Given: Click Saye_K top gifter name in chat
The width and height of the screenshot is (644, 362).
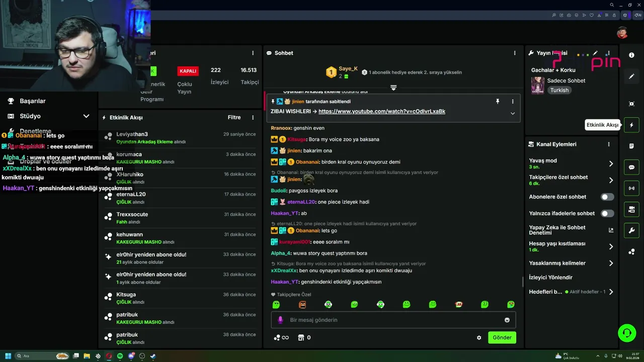Looking at the screenshot, I should 348,69.
